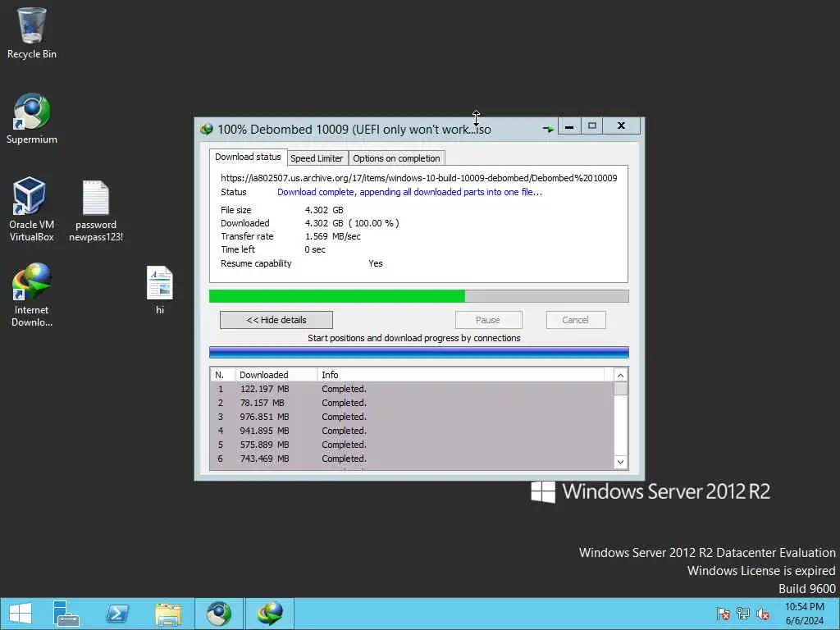840x630 pixels.
Task: Switch to Internet Download Manager taskbar item
Action: (270, 614)
